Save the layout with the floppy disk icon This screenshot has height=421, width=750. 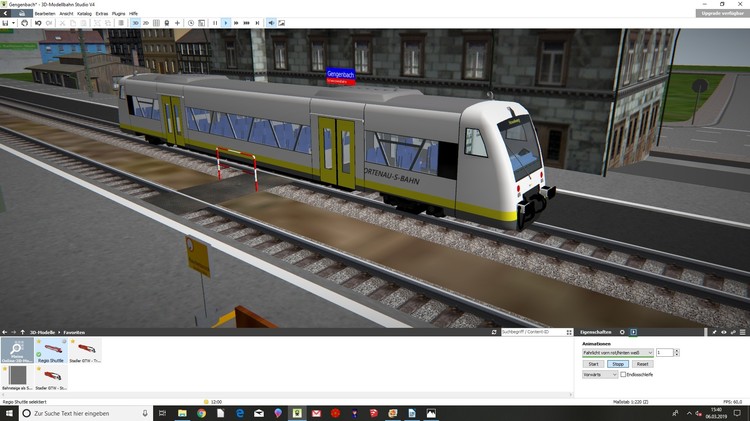click(x=5, y=23)
